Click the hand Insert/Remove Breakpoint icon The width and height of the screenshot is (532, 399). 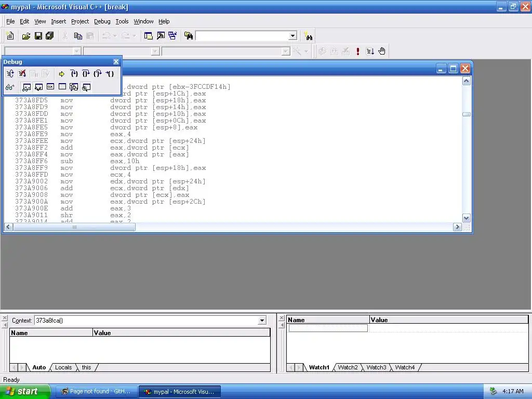click(x=382, y=51)
